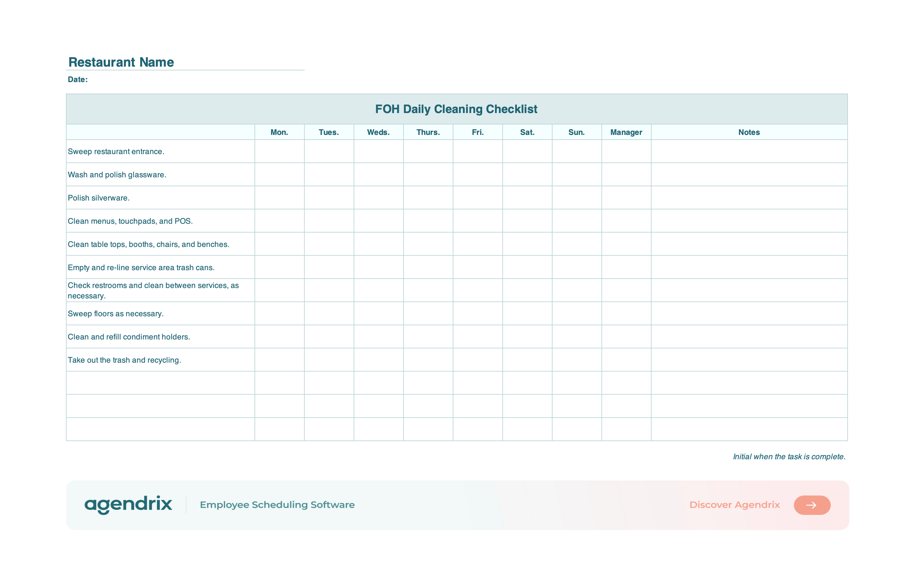This screenshot has height=578, width=924.
Task: Click the Date: label
Action: pyautogui.click(x=78, y=79)
